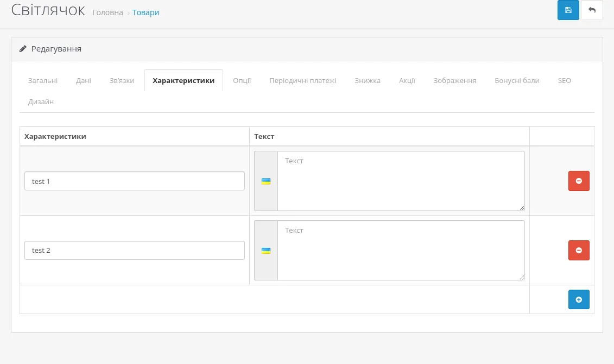Switch to the Дизайн tab
Screen dimensions: 614x364
tap(41, 102)
